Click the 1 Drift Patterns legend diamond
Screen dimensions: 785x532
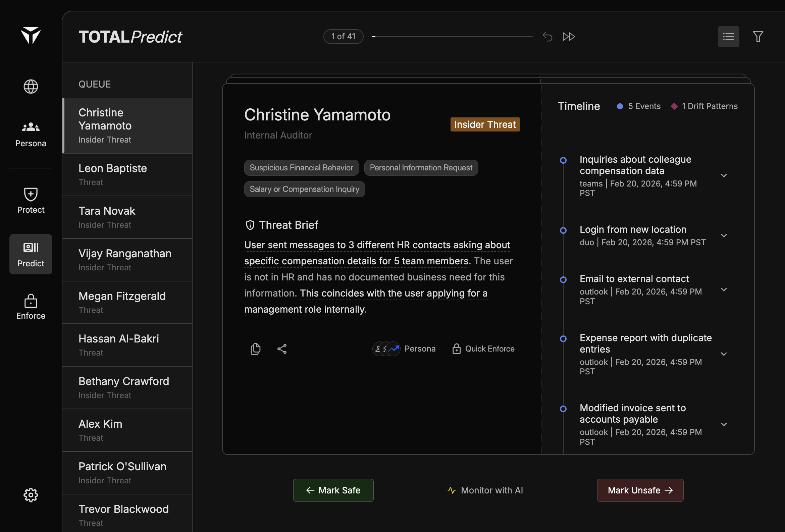tap(674, 106)
